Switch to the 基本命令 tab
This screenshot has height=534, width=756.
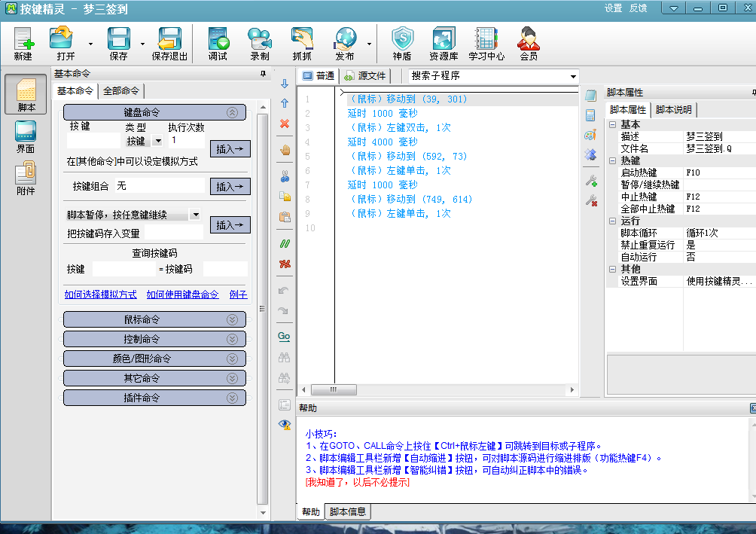[x=75, y=90]
